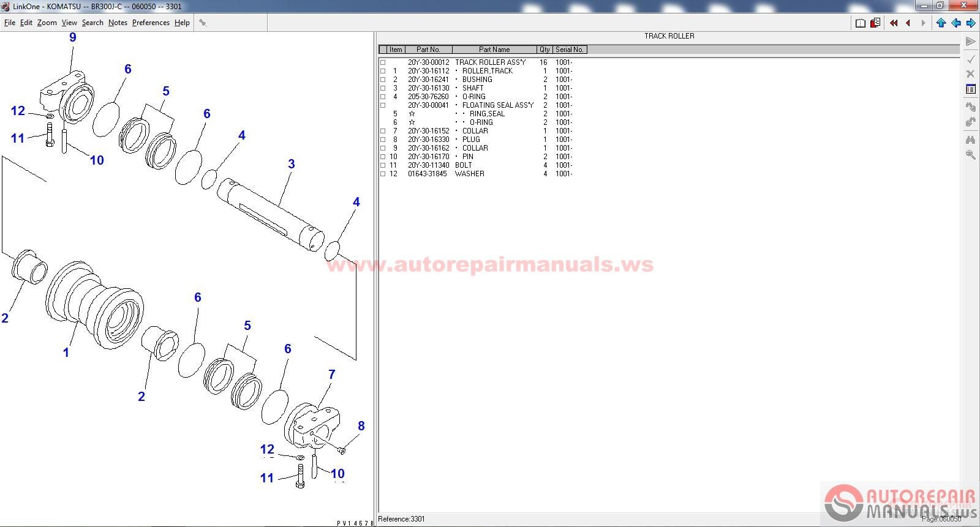Click the gray send arrow icon in sidebar

coord(970,42)
